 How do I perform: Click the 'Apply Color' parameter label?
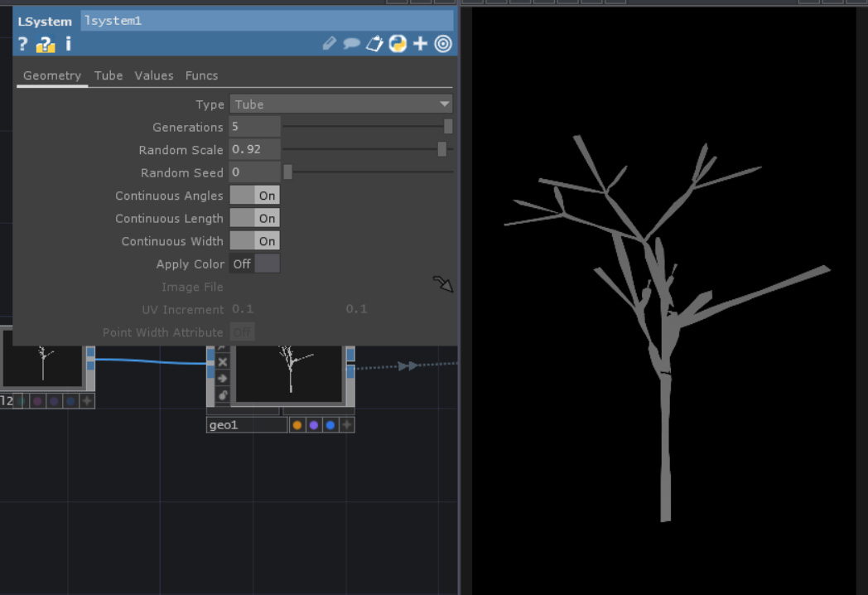(190, 264)
